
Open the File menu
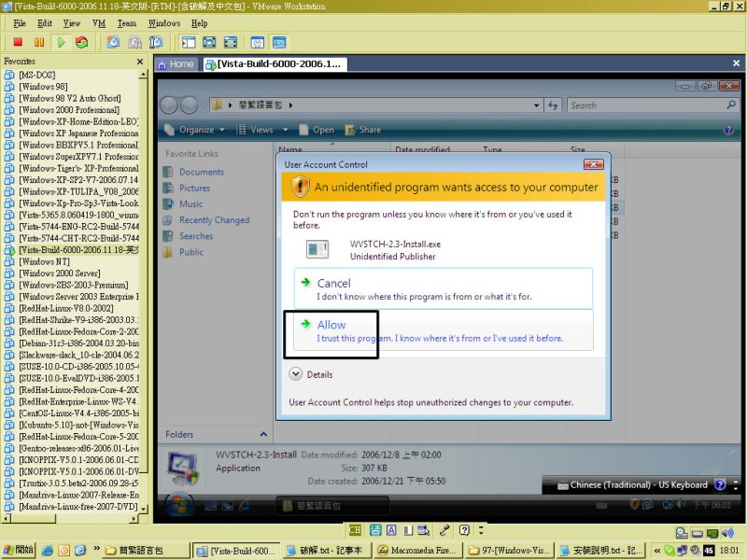[20, 23]
